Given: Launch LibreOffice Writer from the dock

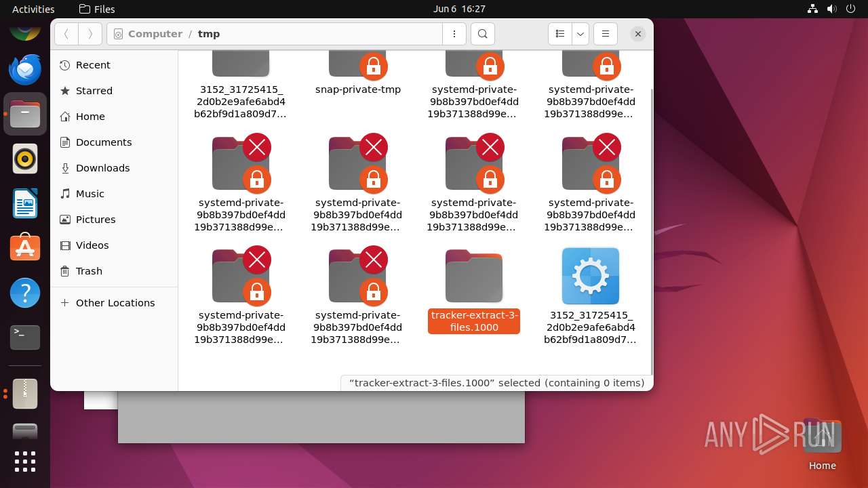Looking at the screenshot, I should click(x=25, y=203).
